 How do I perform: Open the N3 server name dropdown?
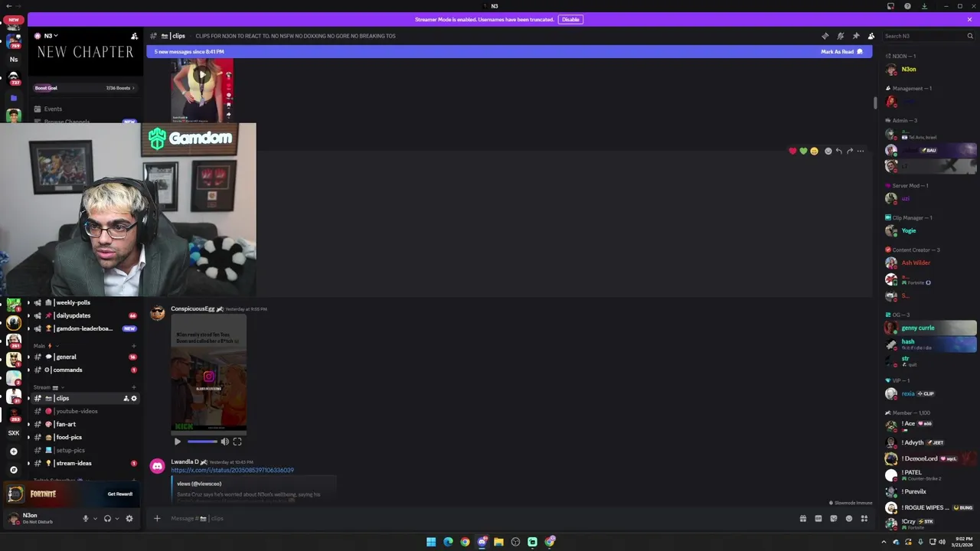tap(51, 36)
